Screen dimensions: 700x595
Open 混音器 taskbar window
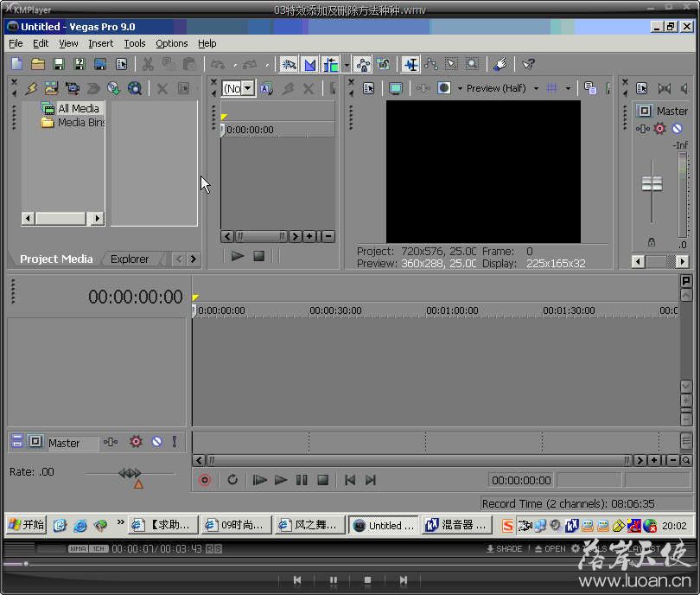[456, 525]
